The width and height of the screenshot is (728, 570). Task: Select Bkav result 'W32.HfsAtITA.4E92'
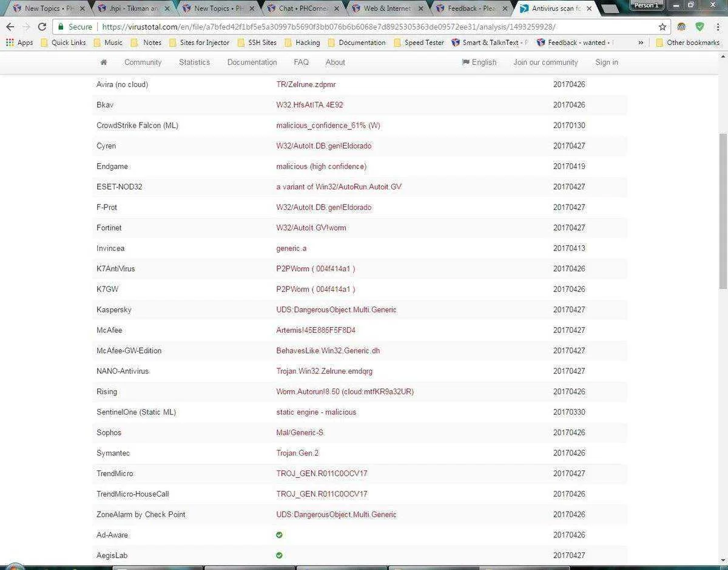[x=309, y=105]
